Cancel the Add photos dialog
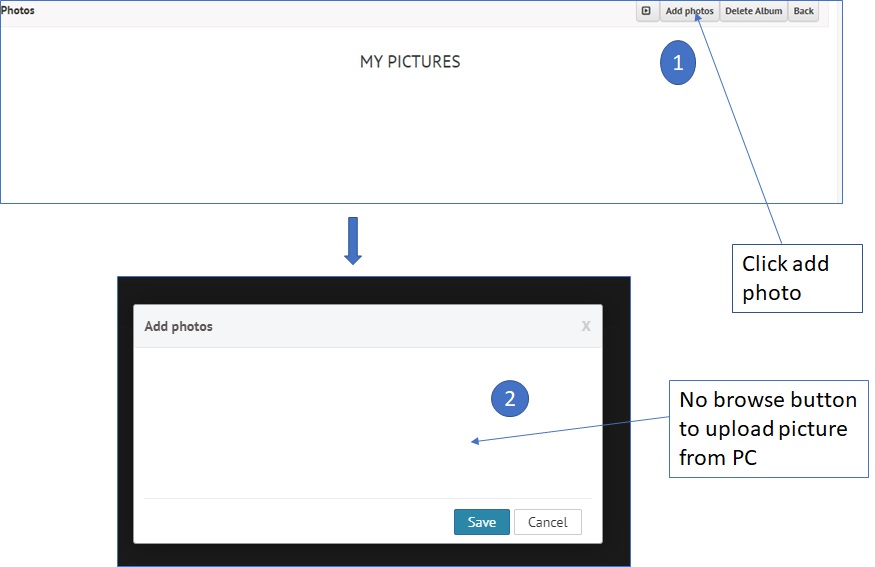 pyautogui.click(x=547, y=522)
